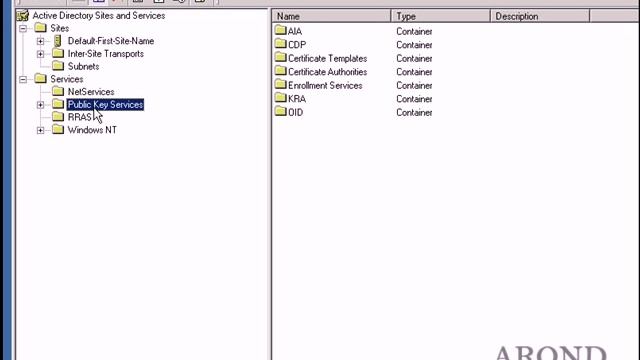
Task: Click the Services folder icon in tree
Action: coord(40,78)
